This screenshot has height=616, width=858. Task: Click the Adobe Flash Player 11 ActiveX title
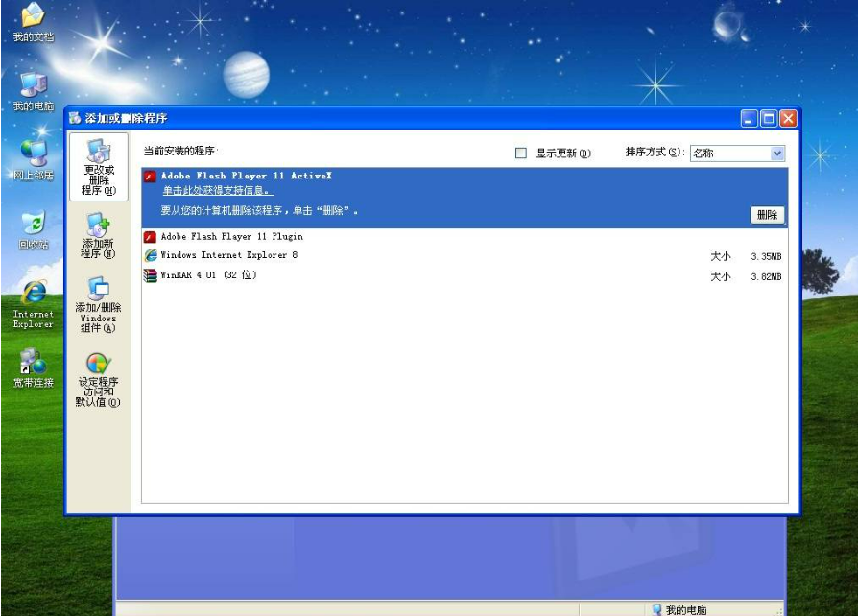tap(247, 176)
